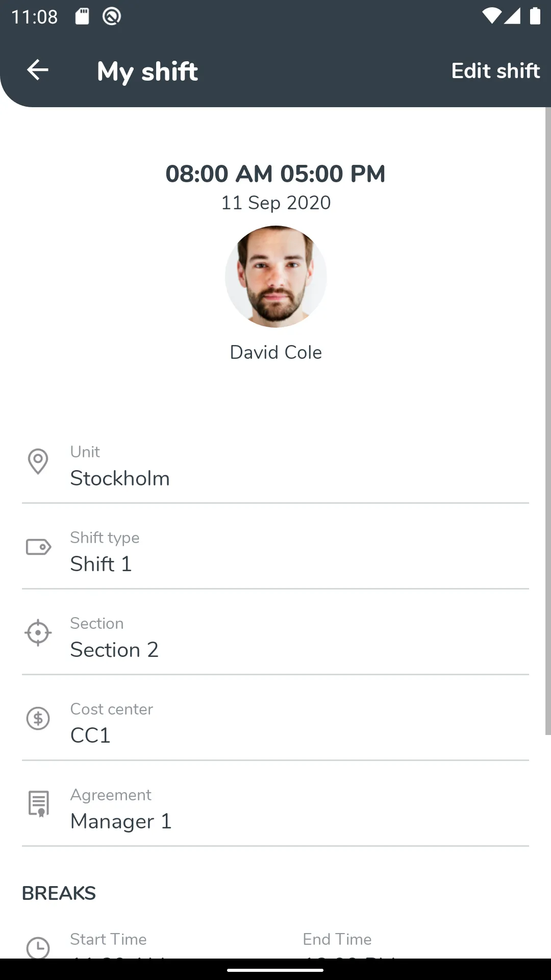Tap the Cost center dollar icon

[38, 719]
